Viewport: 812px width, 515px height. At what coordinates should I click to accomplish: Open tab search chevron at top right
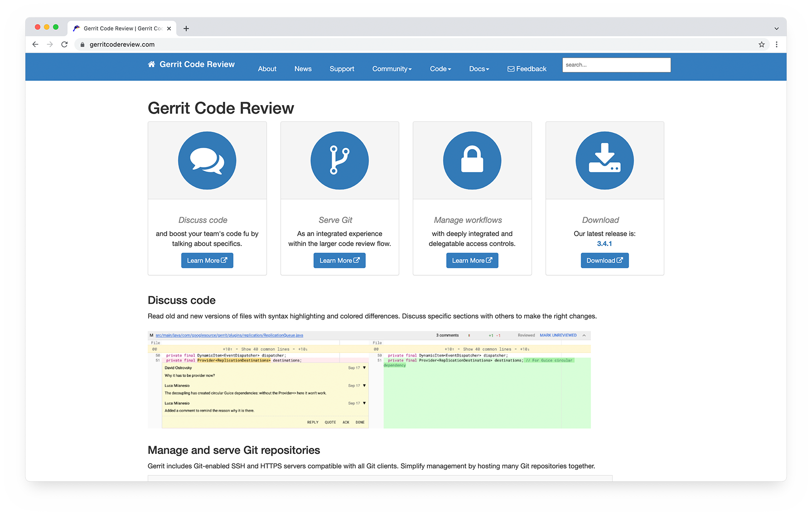(x=777, y=29)
